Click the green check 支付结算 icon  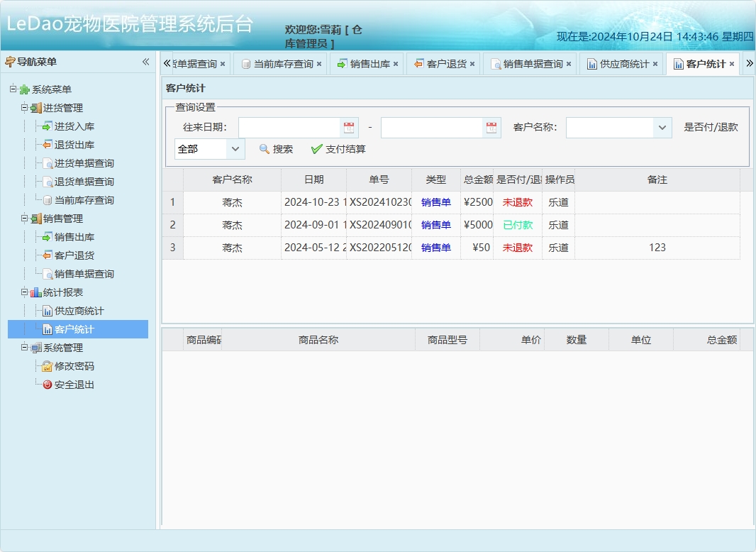316,149
